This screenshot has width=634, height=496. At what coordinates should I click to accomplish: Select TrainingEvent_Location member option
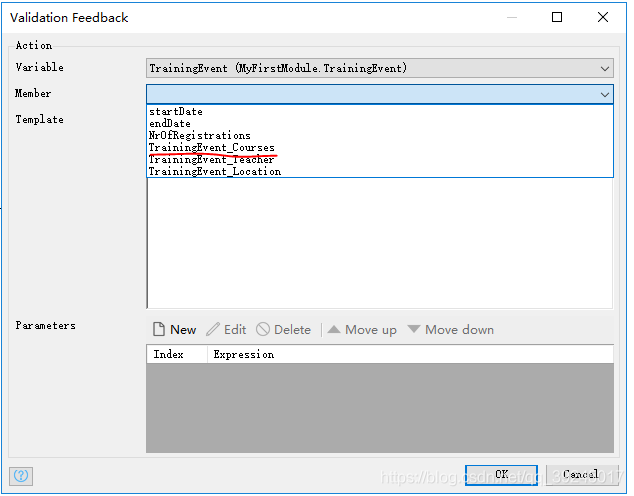(x=214, y=172)
